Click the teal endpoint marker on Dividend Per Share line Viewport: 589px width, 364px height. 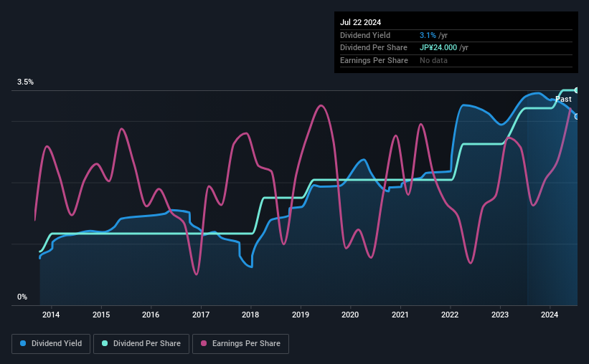[x=577, y=90]
